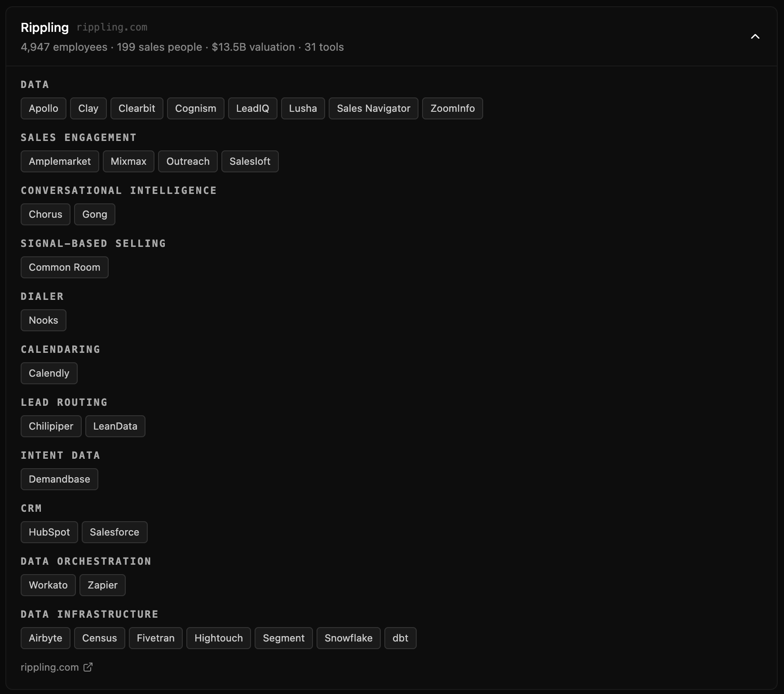Click the Clearbit tag
This screenshot has width=784, height=694.
coord(137,108)
